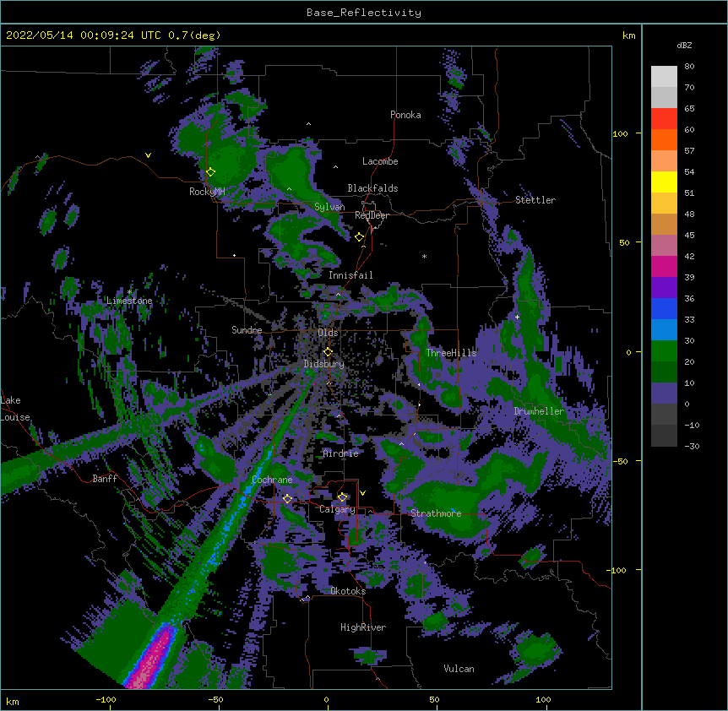Click the 100 tick on the right axis
The image size is (728, 711).
click(x=620, y=133)
